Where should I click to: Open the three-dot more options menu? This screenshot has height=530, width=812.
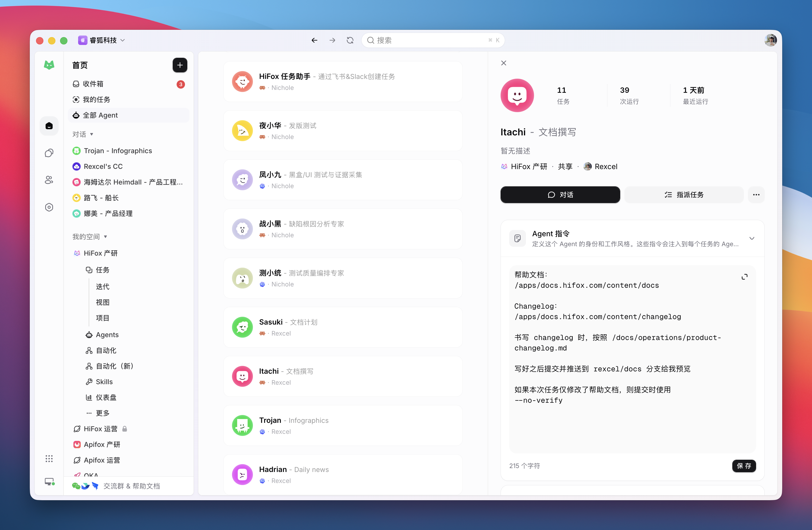pos(756,194)
